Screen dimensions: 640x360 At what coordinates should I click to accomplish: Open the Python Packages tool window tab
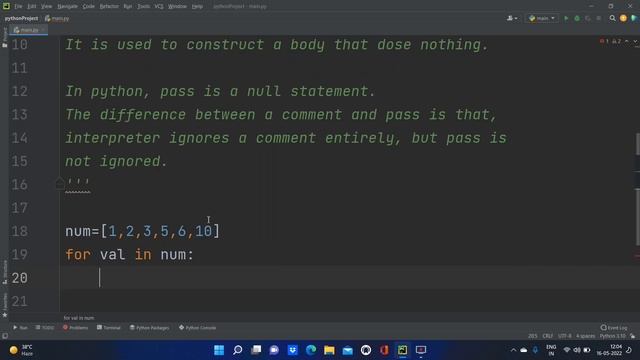click(149, 327)
